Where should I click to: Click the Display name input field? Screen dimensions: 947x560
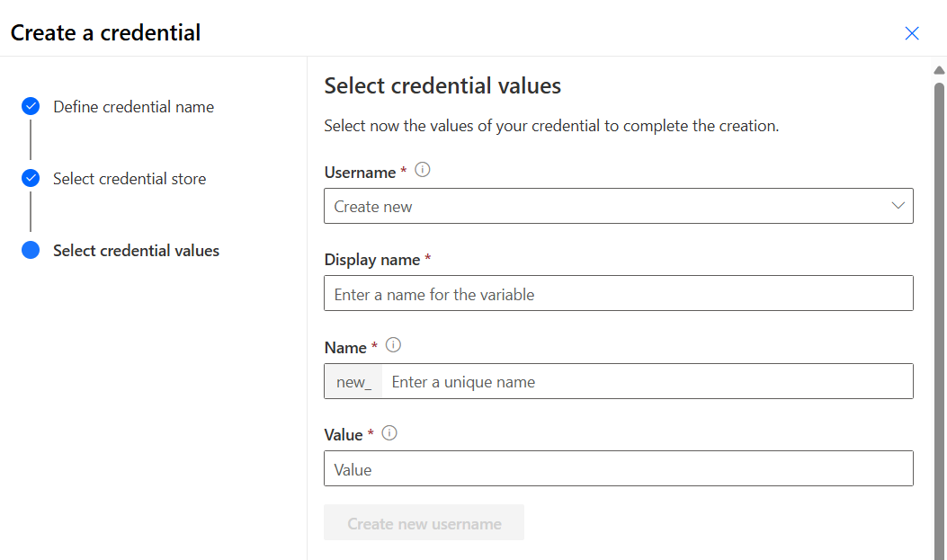coord(619,293)
